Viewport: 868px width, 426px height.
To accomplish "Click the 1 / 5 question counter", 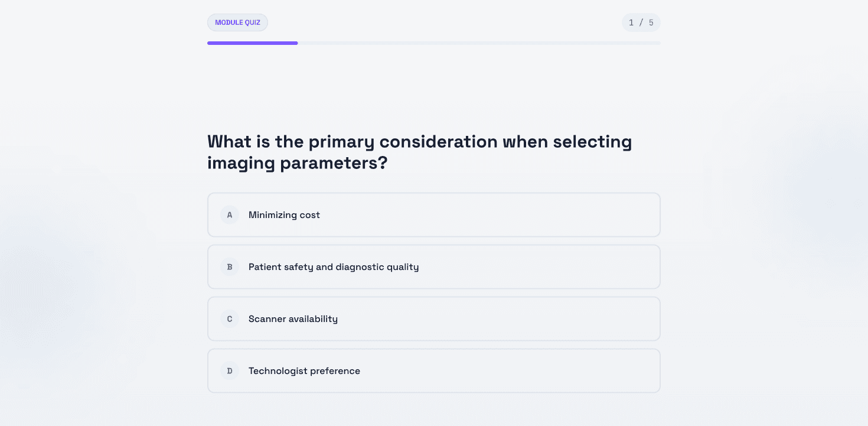I will tap(641, 22).
